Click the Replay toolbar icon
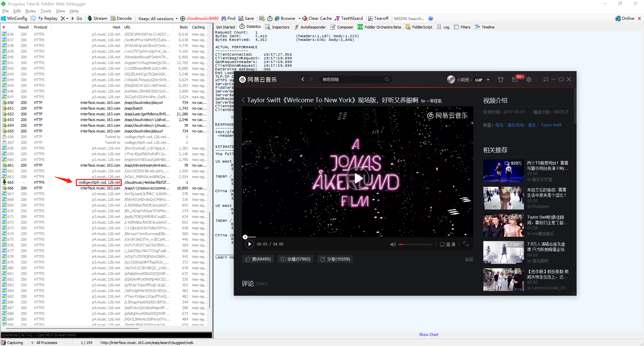 click(x=41, y=18)
